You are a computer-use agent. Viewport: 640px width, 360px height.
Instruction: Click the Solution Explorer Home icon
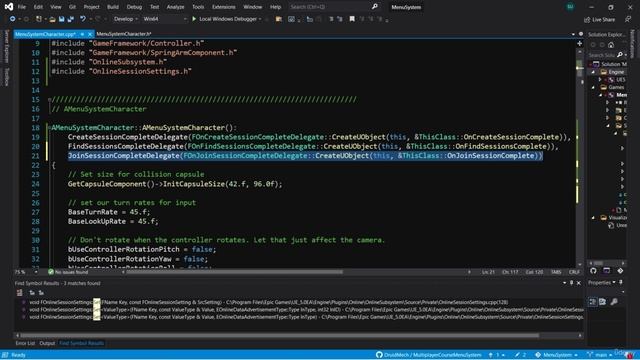[611, 44]
